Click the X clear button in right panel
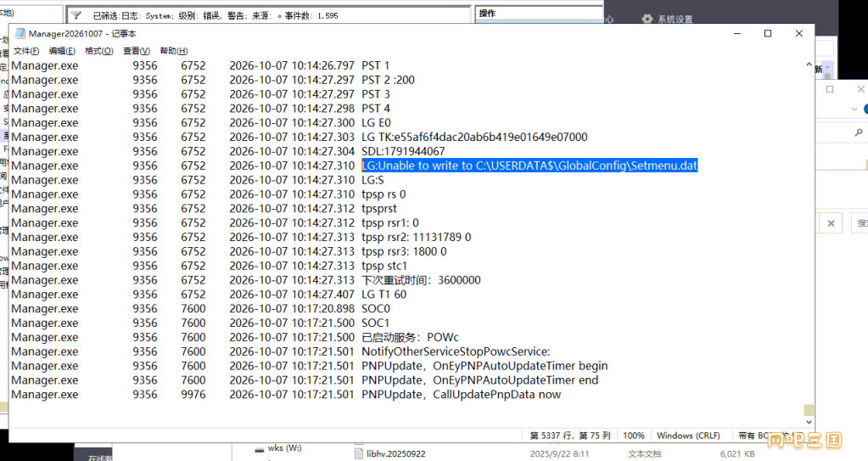This screenshot has height=461, width=868. 831,223
